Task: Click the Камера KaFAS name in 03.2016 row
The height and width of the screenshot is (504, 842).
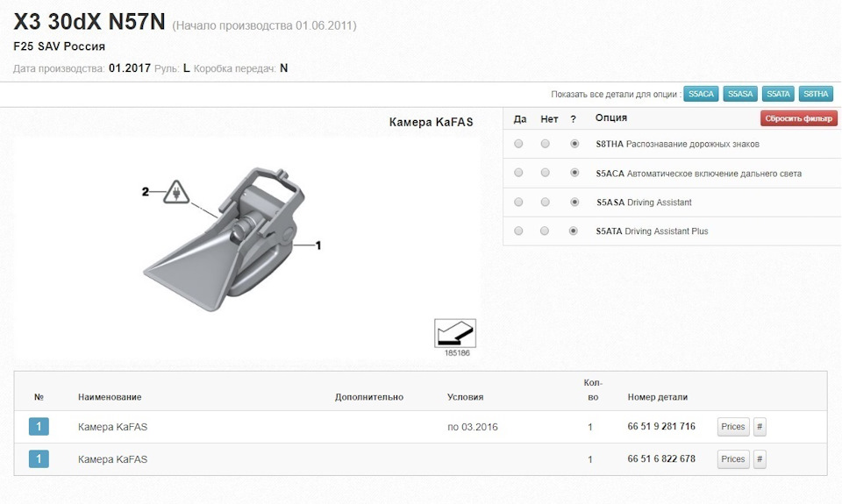Action: pyautogui.click(x=112, y=427)
